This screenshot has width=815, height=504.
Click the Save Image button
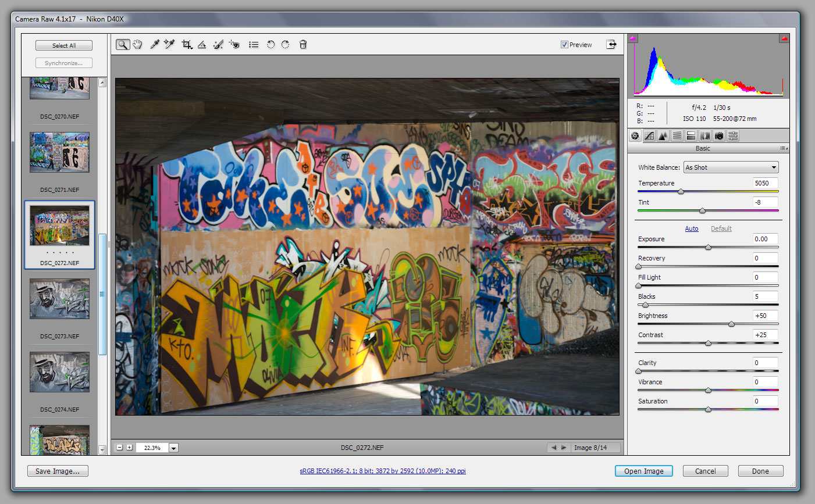click(58, 471)
